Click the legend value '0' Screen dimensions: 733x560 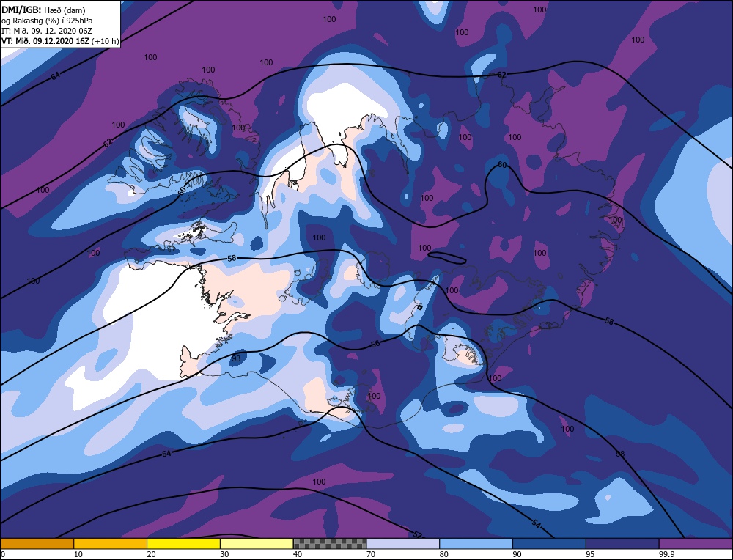[3, 554]
